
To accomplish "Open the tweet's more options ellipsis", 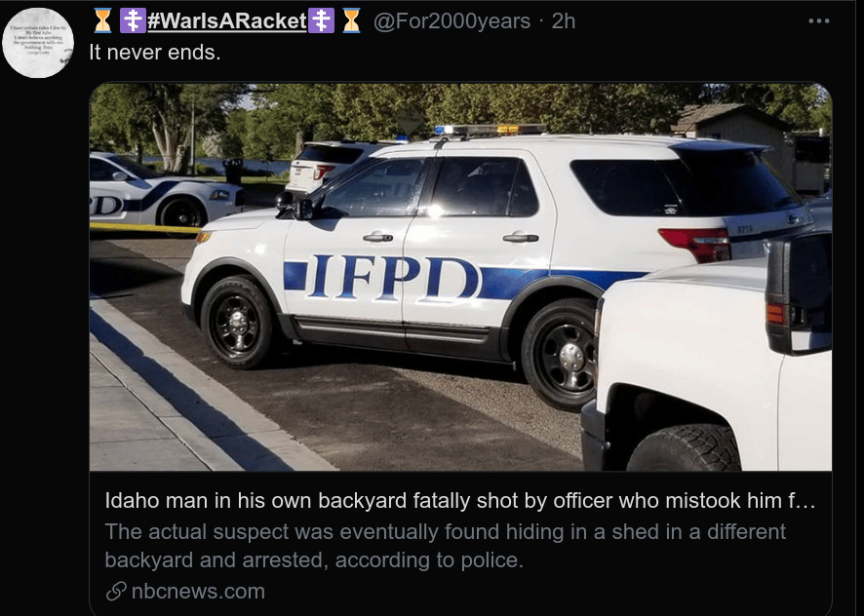I will (818, 20).
